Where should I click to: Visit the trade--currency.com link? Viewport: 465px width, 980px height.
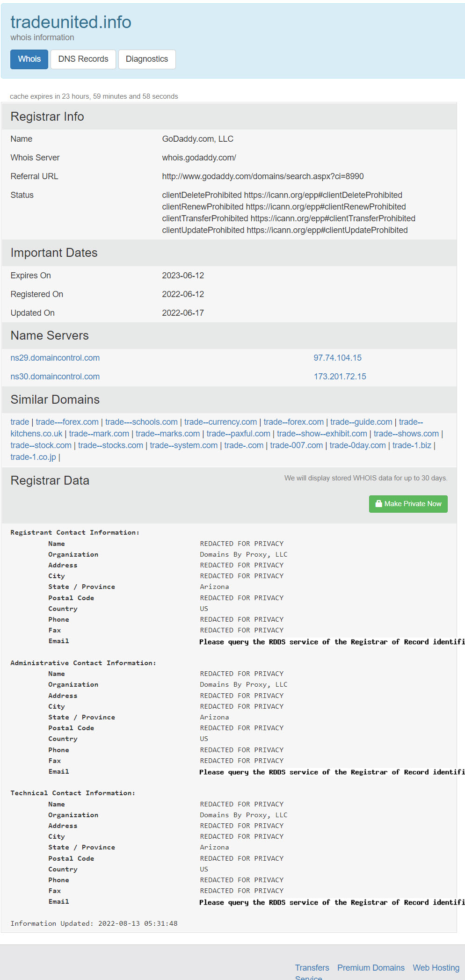coord(221,422)
